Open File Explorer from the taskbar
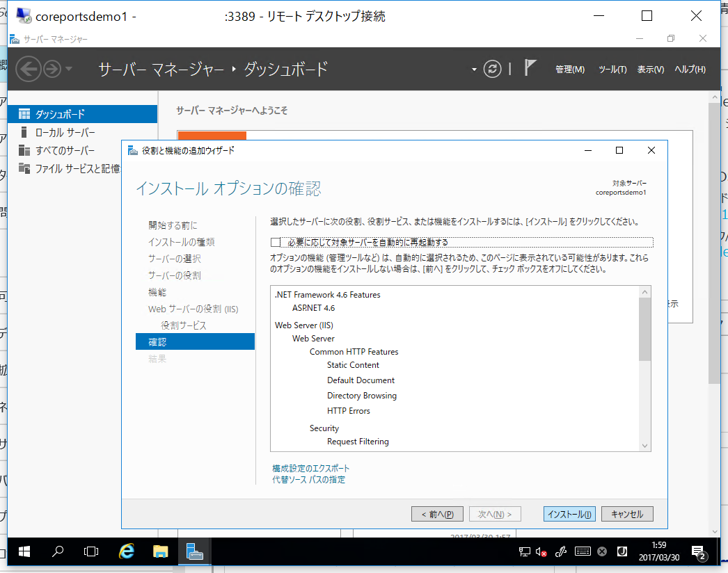 coord(160,551)
